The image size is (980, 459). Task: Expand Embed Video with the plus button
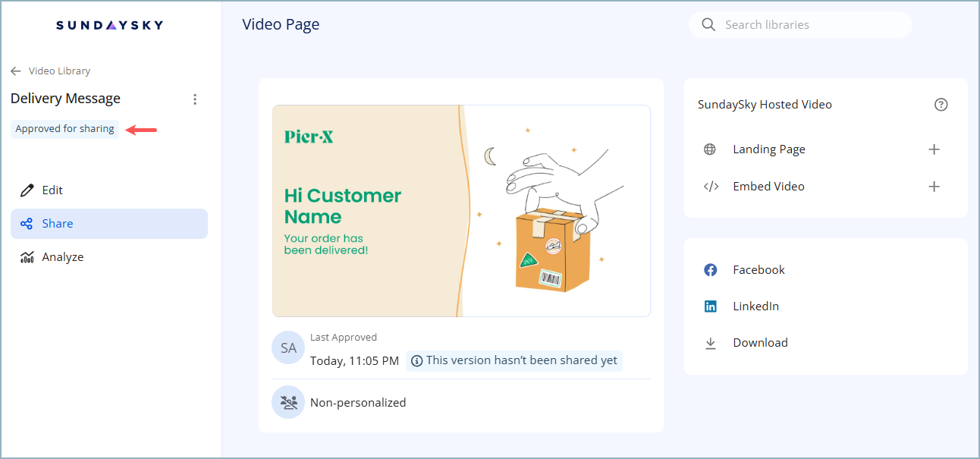point(934,187)
